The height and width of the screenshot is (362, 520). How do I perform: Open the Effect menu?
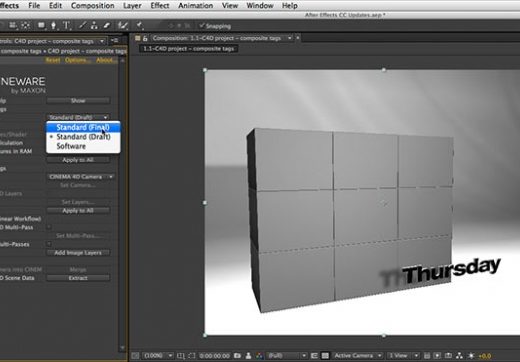(x=160, y=6)
